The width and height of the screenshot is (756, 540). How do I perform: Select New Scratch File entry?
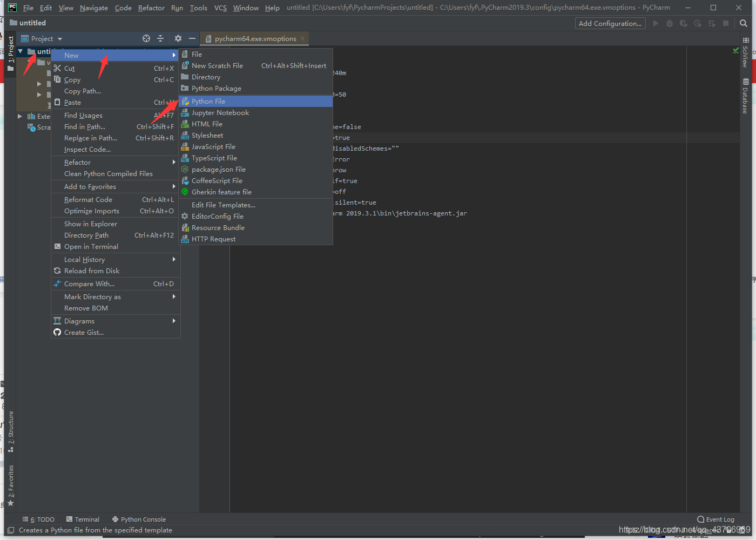click(x=255, y=65)
